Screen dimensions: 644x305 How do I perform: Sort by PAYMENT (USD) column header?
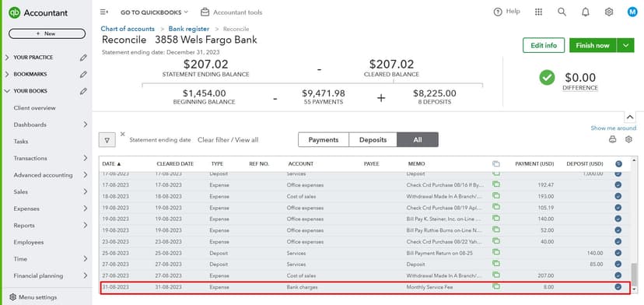(534, 163)
